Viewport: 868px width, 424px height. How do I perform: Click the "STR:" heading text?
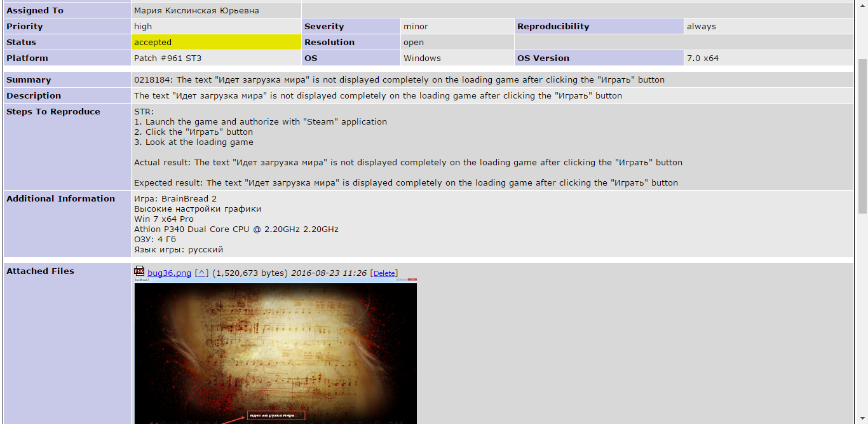point(144,112)
